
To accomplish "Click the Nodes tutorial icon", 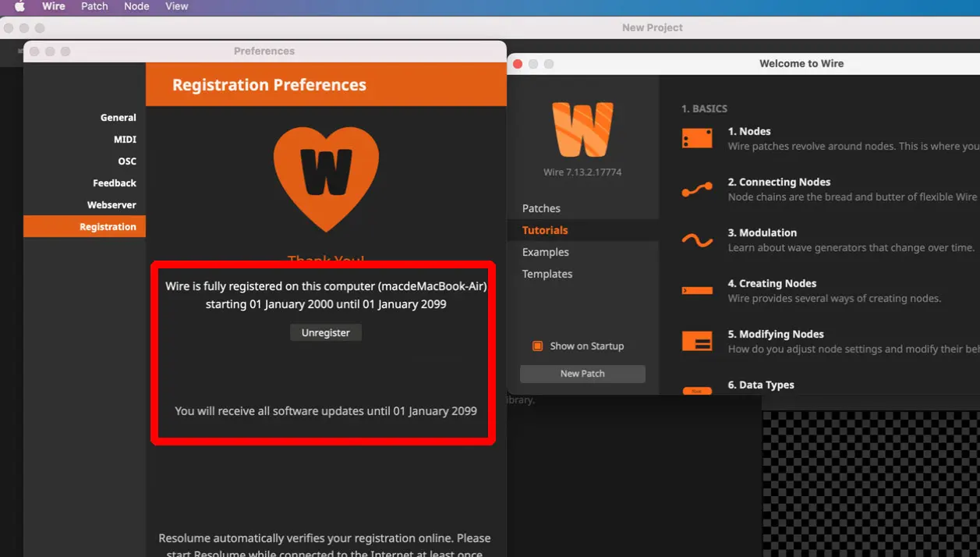I will point(697,139).
